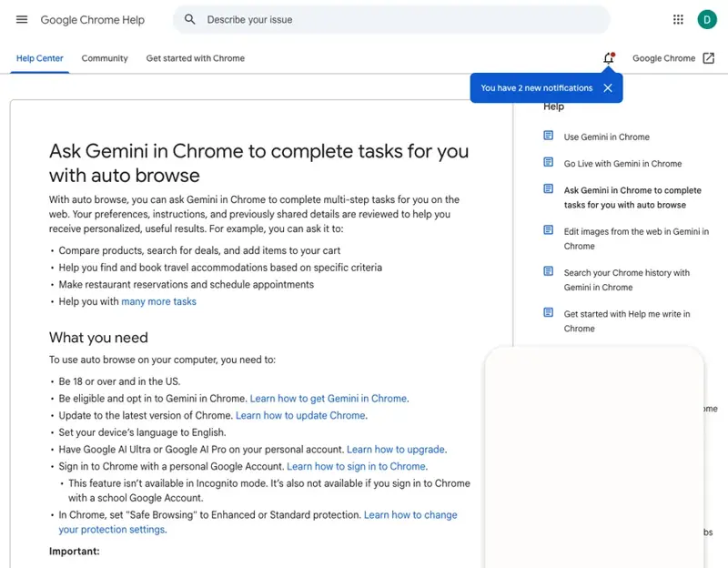Open the current Ask Gemini auto browse article
The height and width of the screenshot is (568, 728).
(632, 198)
